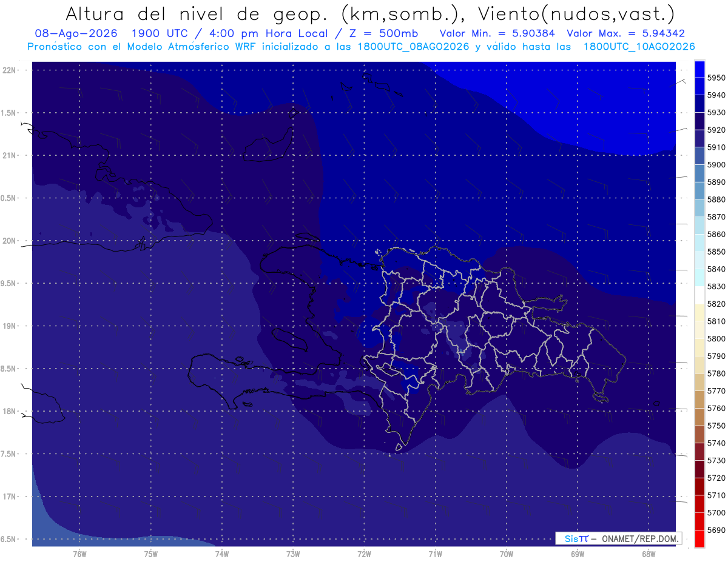Click the latitude label '21N'

[x=10, y=155]
